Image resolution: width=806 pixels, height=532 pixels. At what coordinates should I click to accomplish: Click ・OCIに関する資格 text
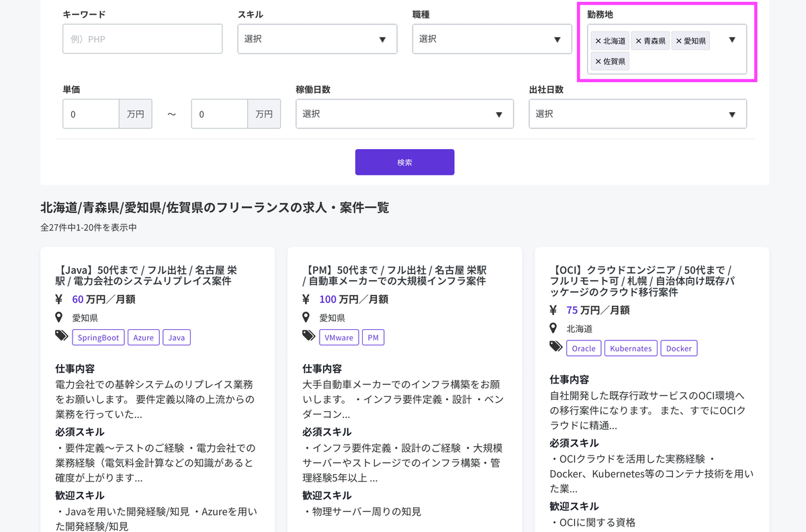[592, 523]
